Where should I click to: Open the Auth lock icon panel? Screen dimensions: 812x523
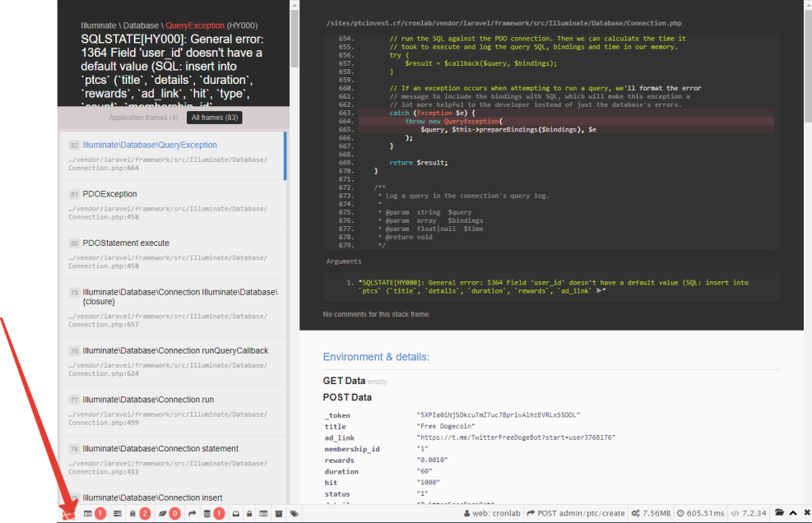[249, 513]
